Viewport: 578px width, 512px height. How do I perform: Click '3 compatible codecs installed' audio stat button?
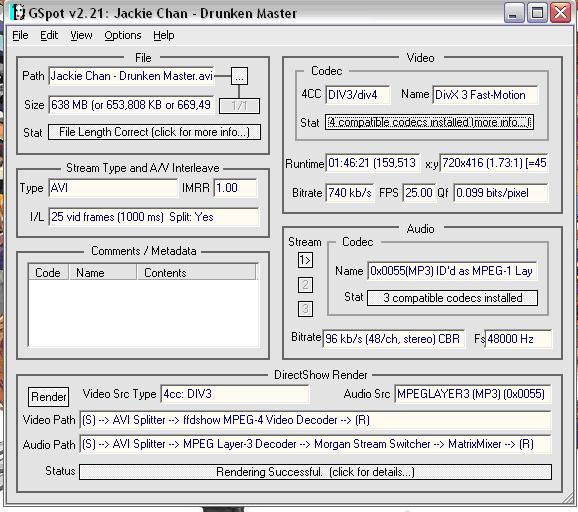coord(452,298)
